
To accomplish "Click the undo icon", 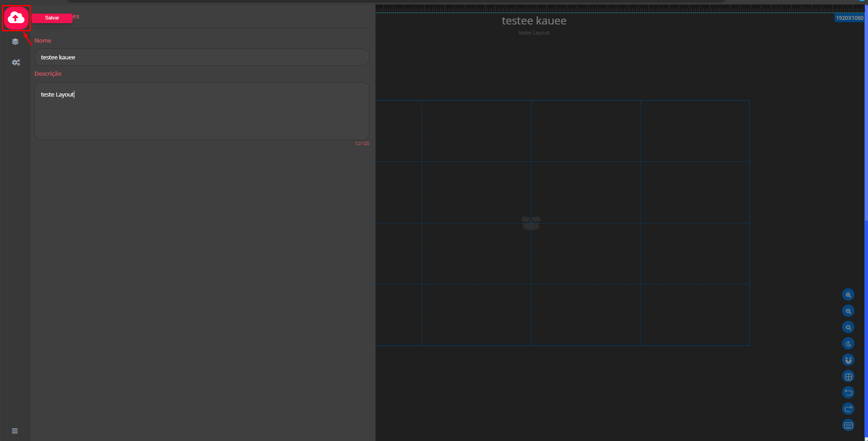I will tap(848, 392).
